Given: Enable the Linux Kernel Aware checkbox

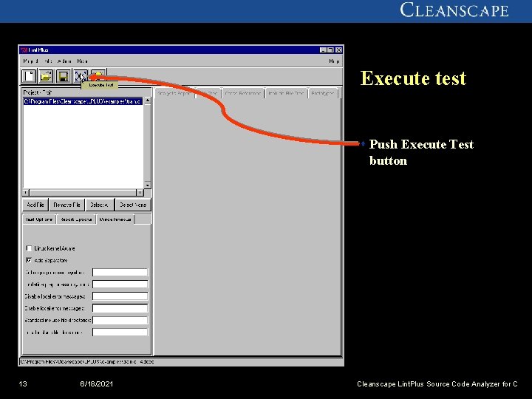Looking at the screenshot, I should (29, 248).
